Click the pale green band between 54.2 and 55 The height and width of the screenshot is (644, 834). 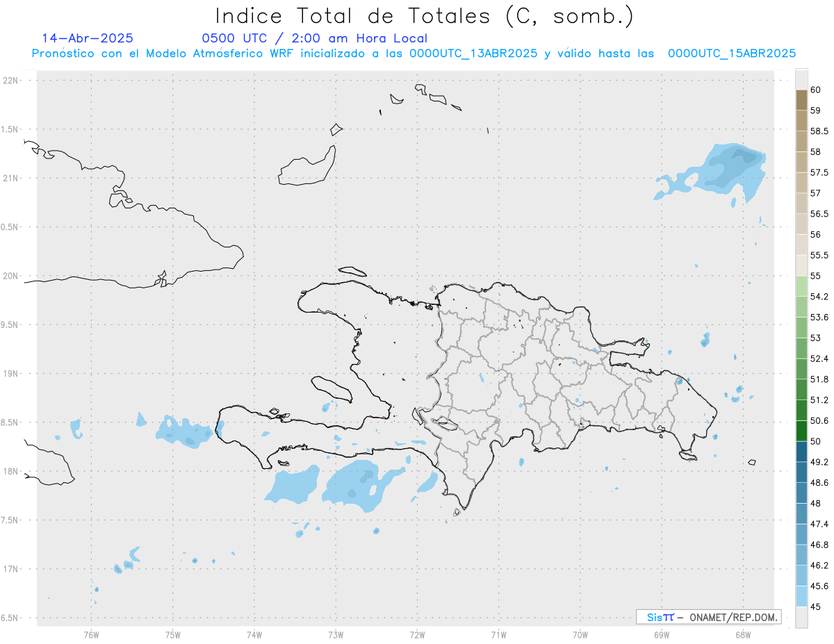coord(801,286)
